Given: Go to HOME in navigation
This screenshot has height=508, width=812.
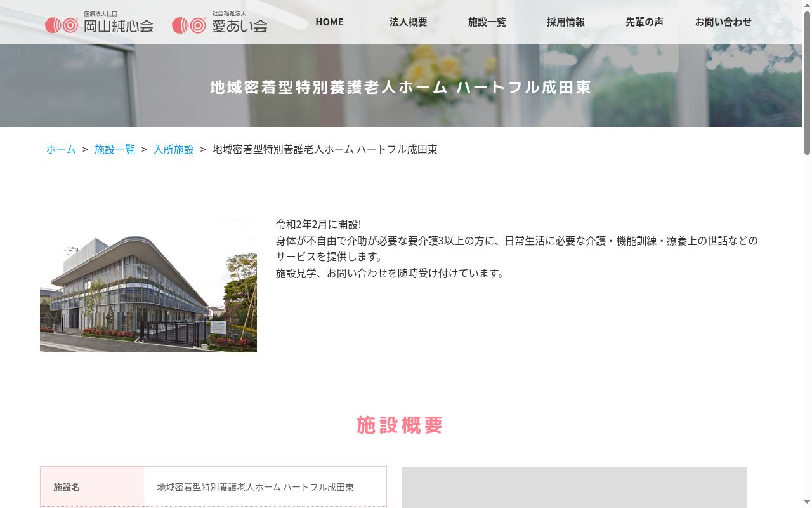Looking at the screenshot, I should coord(329,22).
